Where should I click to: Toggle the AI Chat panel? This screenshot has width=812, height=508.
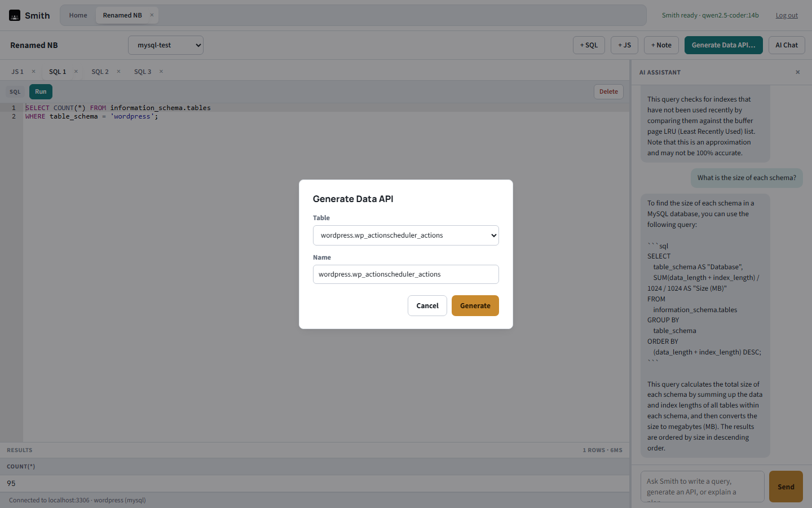coord(787,45)
